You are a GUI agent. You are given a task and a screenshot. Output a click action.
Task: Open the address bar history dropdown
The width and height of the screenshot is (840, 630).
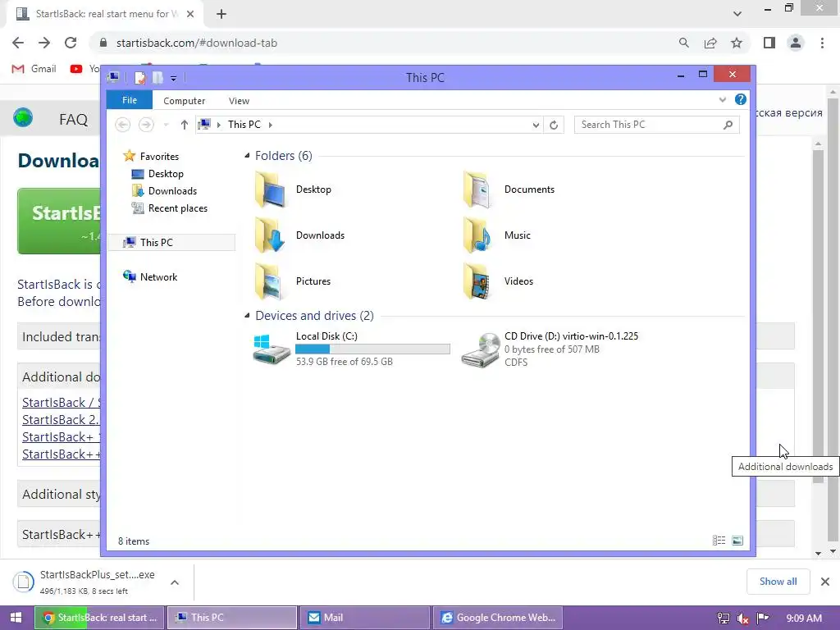[x=536, y=125]
